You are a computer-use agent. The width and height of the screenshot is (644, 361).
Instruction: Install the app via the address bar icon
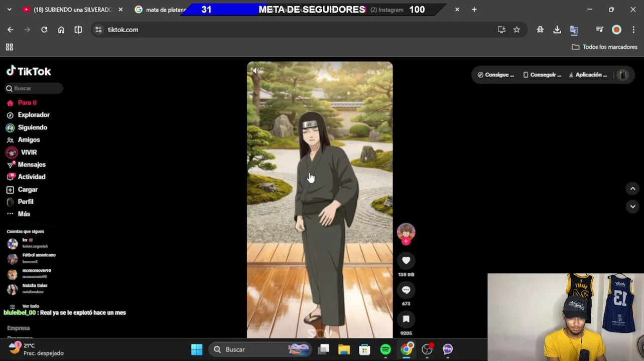click(x=501, y=30)
